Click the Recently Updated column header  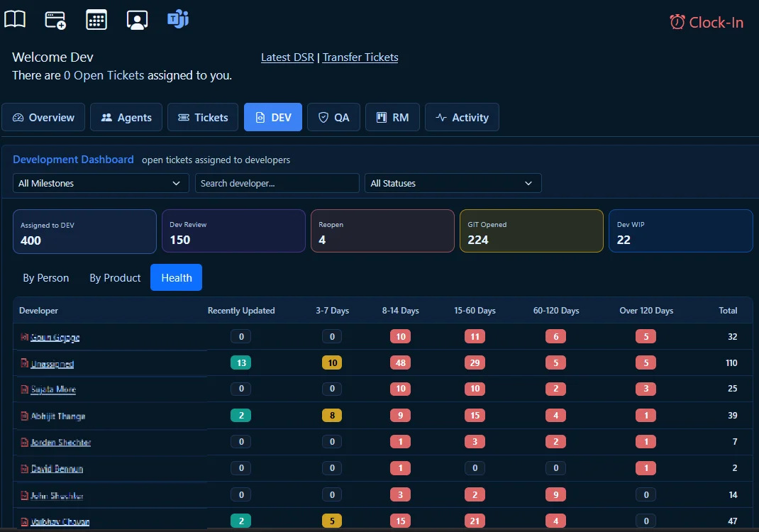point(241,311)
